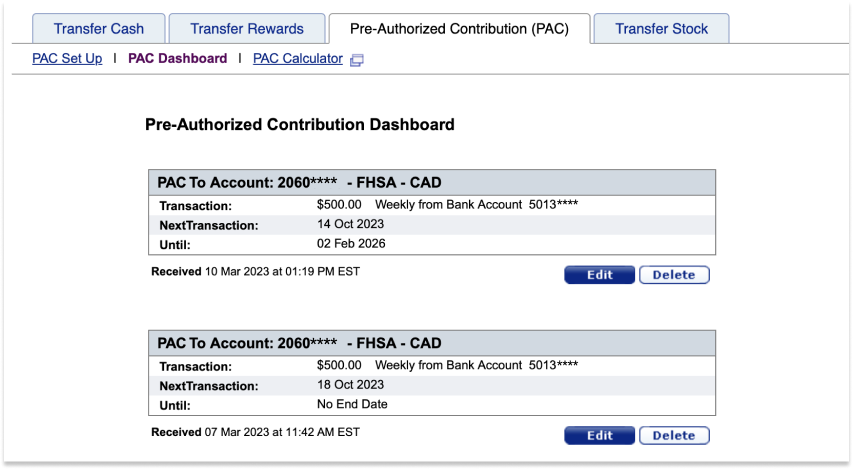Select the 18 Oct 2023 next transaction date
853x470 pixels.
point(350,385)
